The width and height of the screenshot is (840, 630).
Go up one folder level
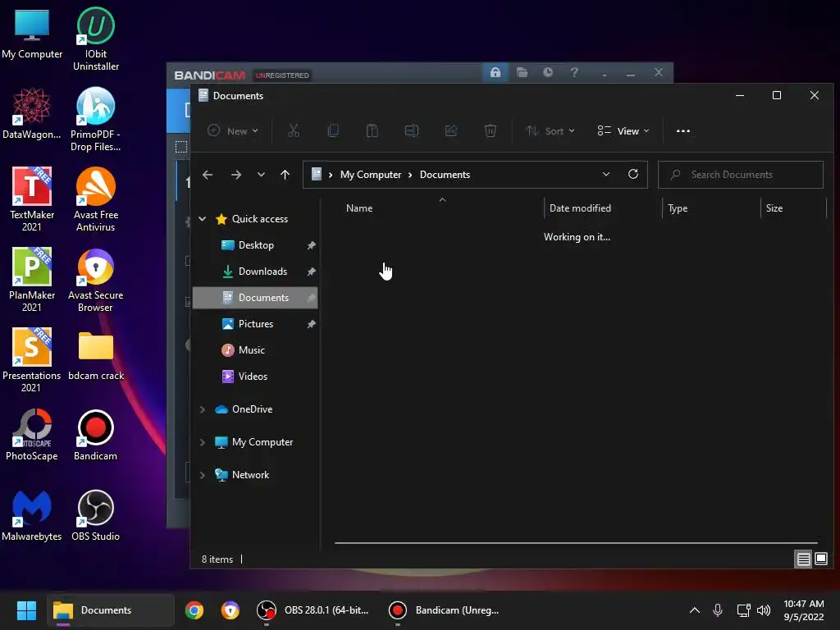285,175
